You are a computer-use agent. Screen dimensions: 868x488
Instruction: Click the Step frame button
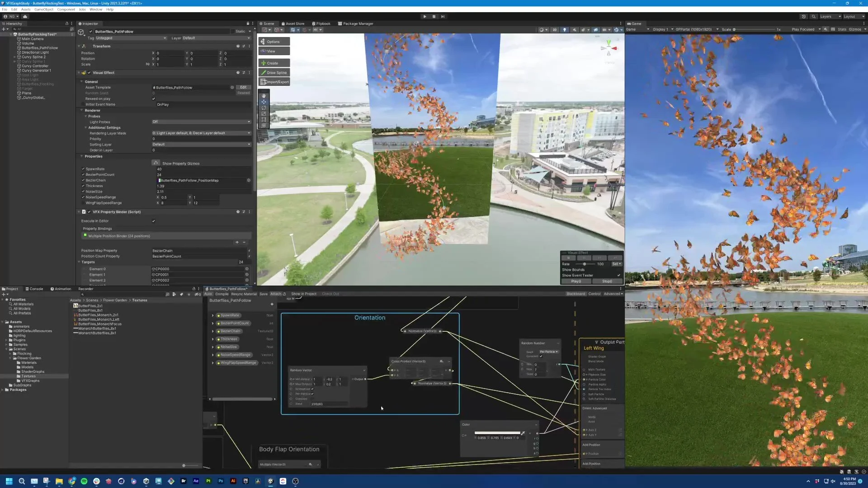443,17
